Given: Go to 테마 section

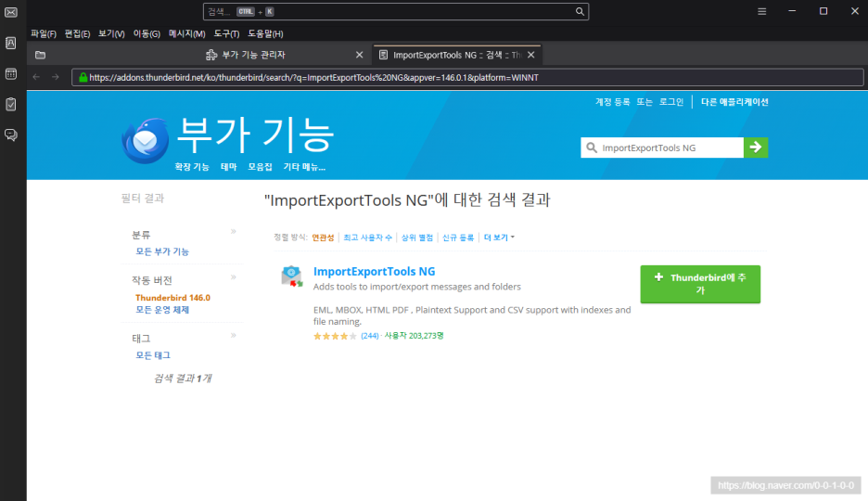Looking at the screenshot, I should [229, 167].
